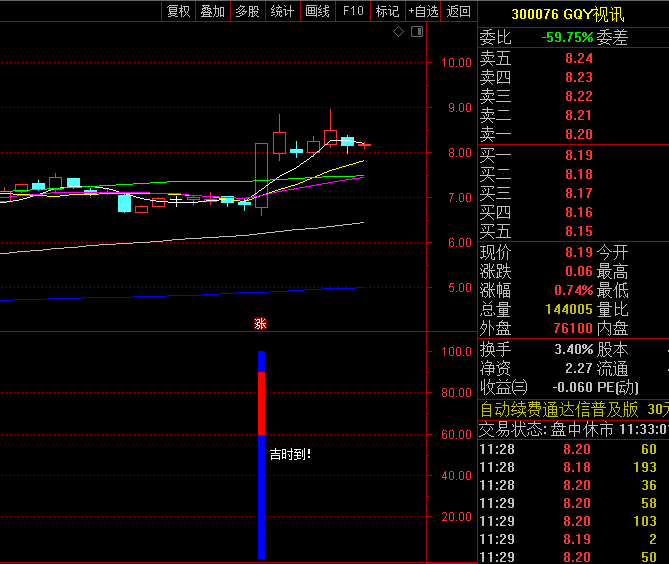Viewport: 669px width, 564px height.
Task: Select the 11:28 trade with volume 60
Action: point(573,449)
